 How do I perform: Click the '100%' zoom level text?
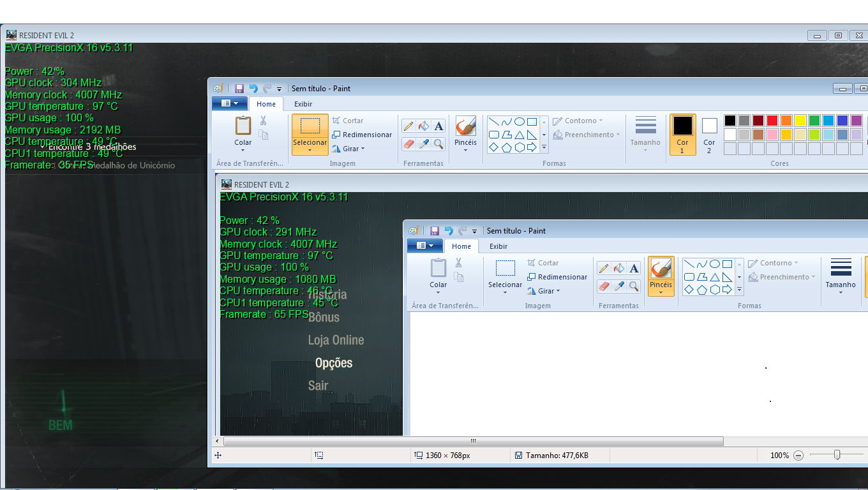pyautogui.click(x=779, y=456)
